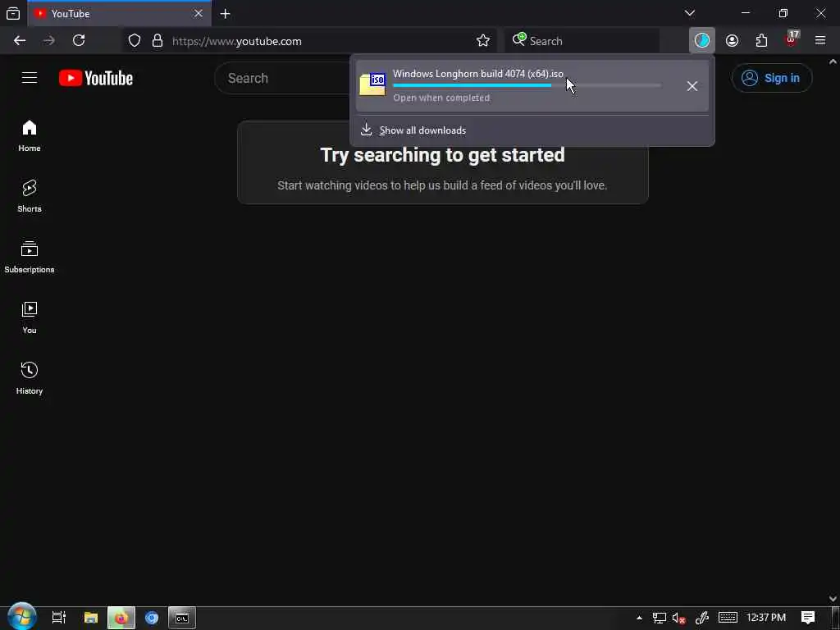The height and width of the screenshot is (630, 840).
Task: Open Subscriptions in the sidebar
Action: pyautogui.click(x=30, y=257)
